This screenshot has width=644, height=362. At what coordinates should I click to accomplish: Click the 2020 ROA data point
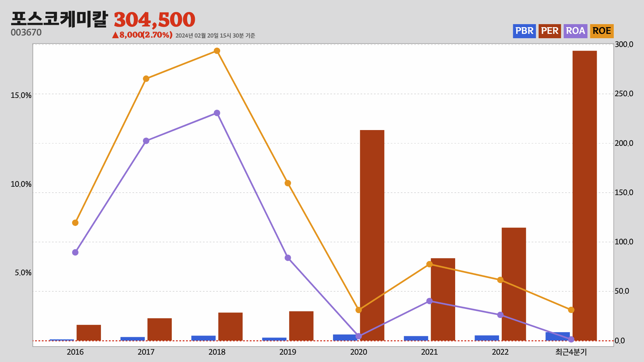tap(359, 337)
